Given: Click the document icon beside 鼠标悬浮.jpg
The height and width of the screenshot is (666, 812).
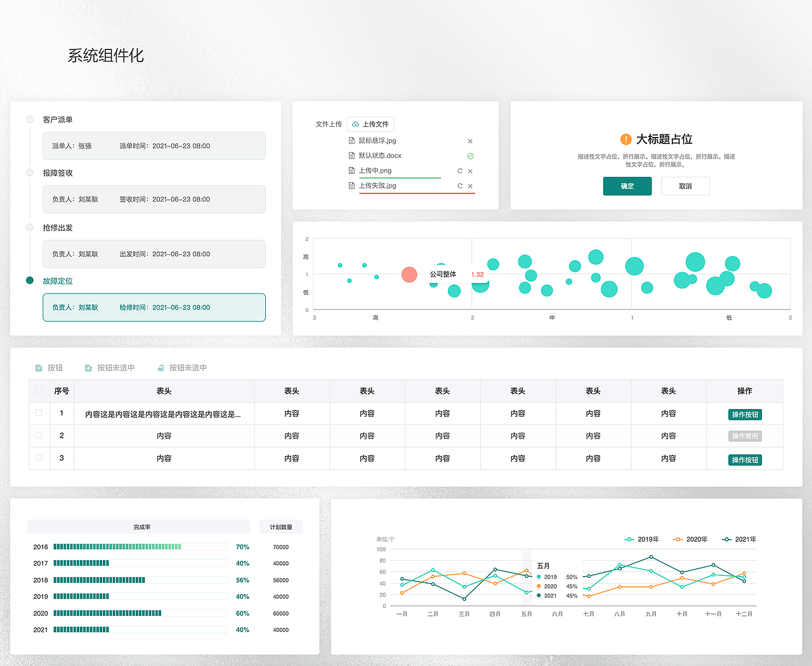Looking at the screenshot, I should point(352,141).
